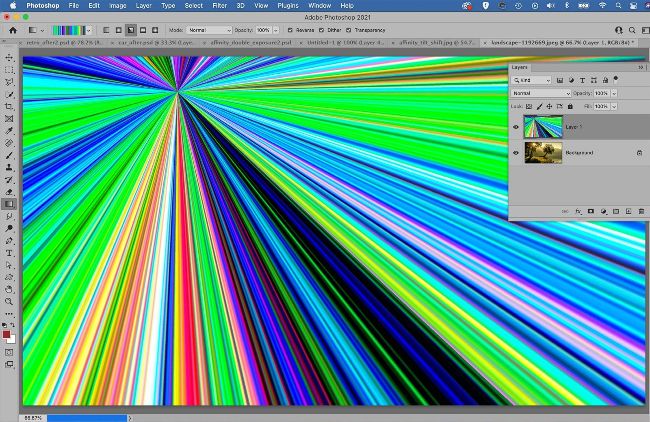Select the Brush tool
The width and height of the screenshot is (650, 422).
(9, 155)
